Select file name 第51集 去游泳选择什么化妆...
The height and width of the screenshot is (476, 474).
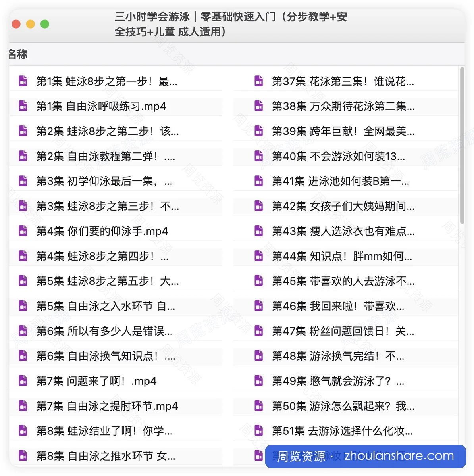point(343,431)
